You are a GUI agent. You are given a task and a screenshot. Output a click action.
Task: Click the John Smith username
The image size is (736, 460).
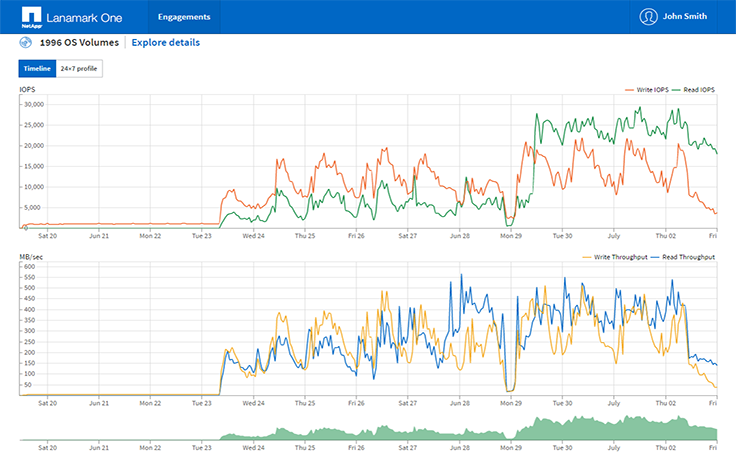pos(691,16)
